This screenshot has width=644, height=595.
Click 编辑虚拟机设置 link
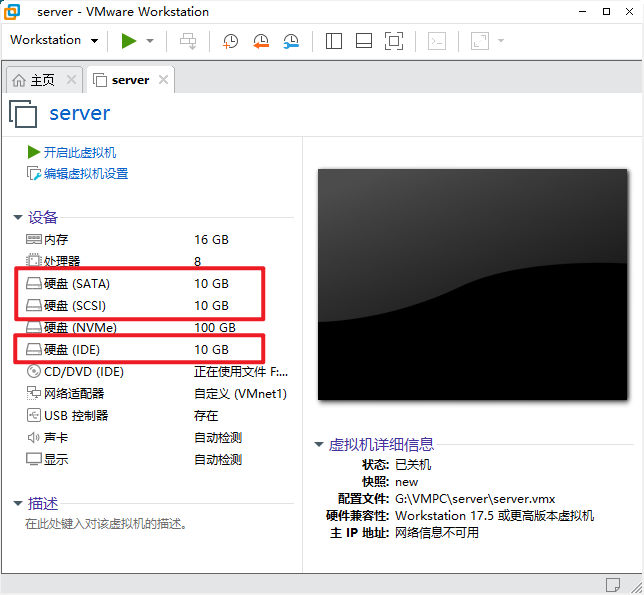click(x=84, y=174)
